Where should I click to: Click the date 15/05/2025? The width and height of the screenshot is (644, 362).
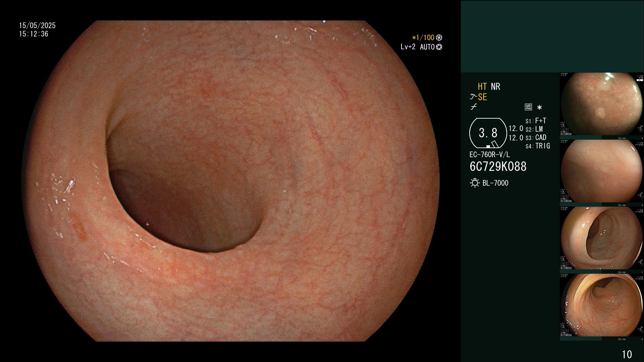tap(37, 25)
